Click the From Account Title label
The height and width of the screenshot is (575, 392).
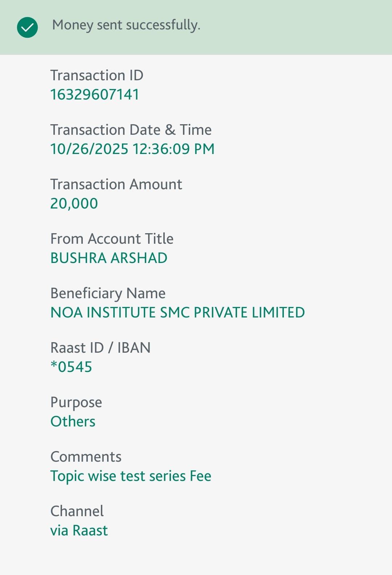[112, 239]
